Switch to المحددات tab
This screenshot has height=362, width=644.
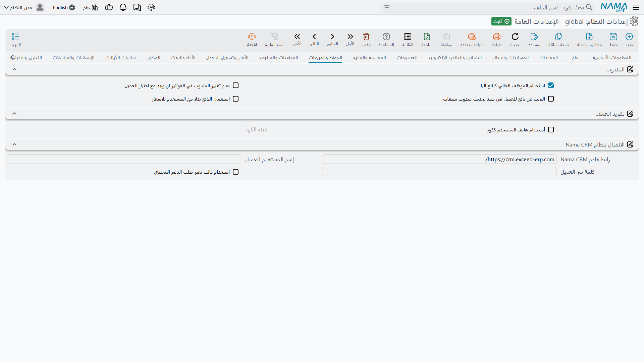click(549, 57)
